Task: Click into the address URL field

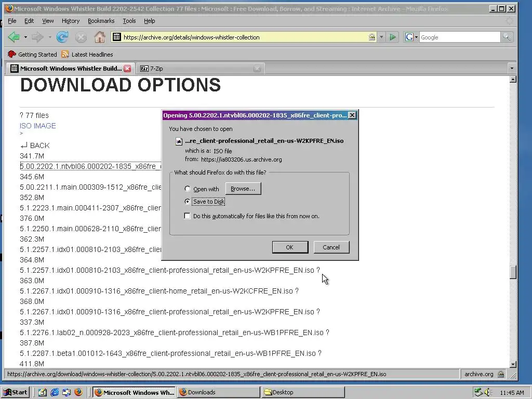Action: 244,37
